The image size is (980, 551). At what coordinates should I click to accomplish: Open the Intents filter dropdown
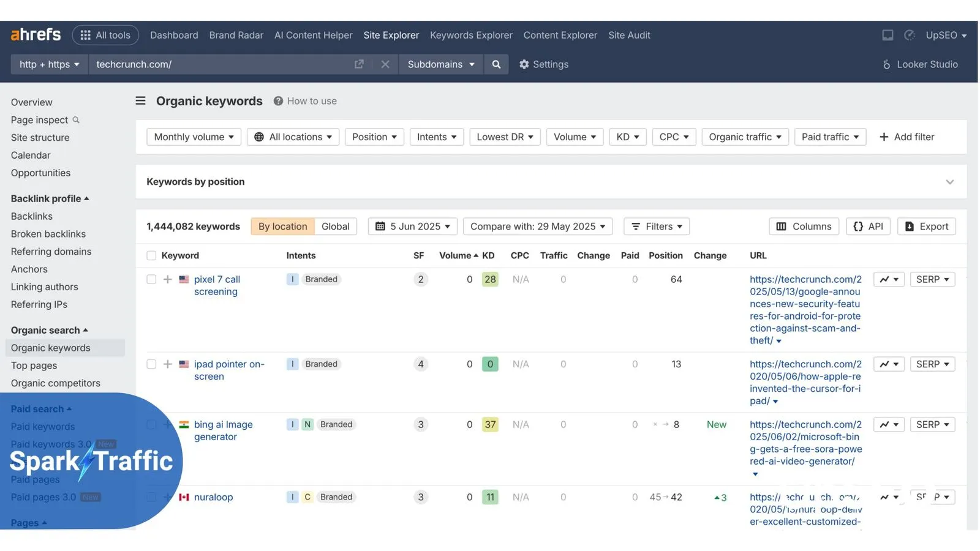[437, 137]
